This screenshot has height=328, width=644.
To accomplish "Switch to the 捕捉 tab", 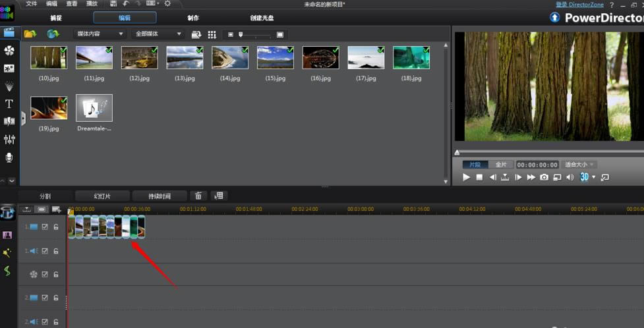I will [x=56, y=18].
